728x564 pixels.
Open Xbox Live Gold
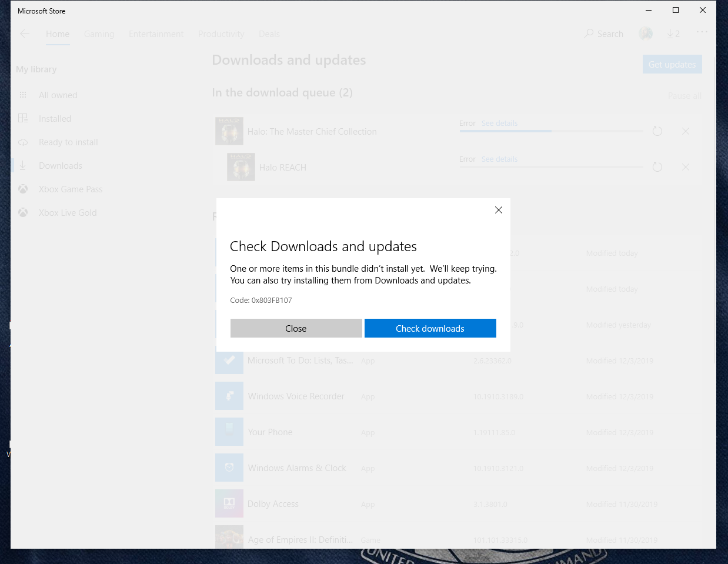(68, 213)
